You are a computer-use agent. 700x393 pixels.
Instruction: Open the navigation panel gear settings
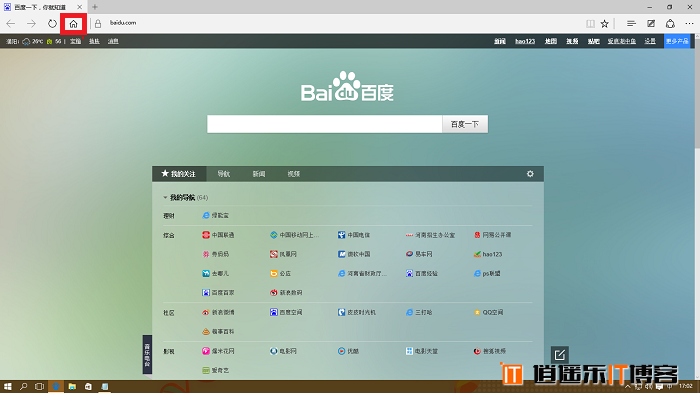pyautogui.click(x=530, y=174)
